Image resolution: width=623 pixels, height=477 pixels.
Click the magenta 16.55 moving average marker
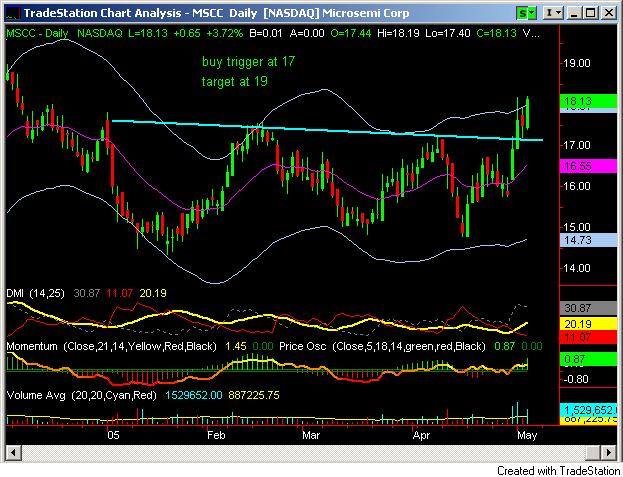588,166
